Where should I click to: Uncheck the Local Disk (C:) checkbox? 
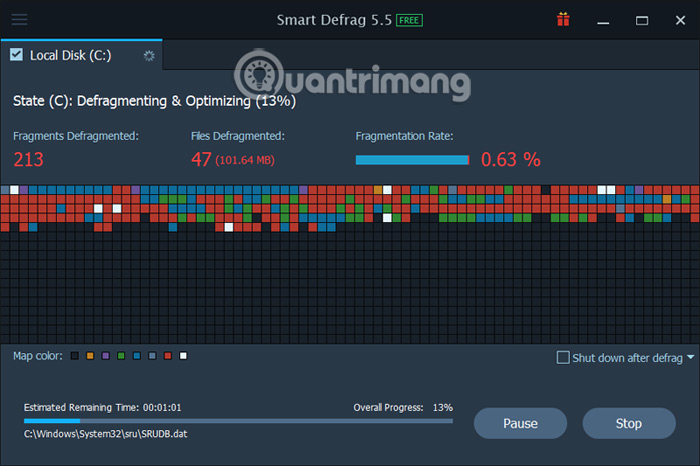coord(17,54)
